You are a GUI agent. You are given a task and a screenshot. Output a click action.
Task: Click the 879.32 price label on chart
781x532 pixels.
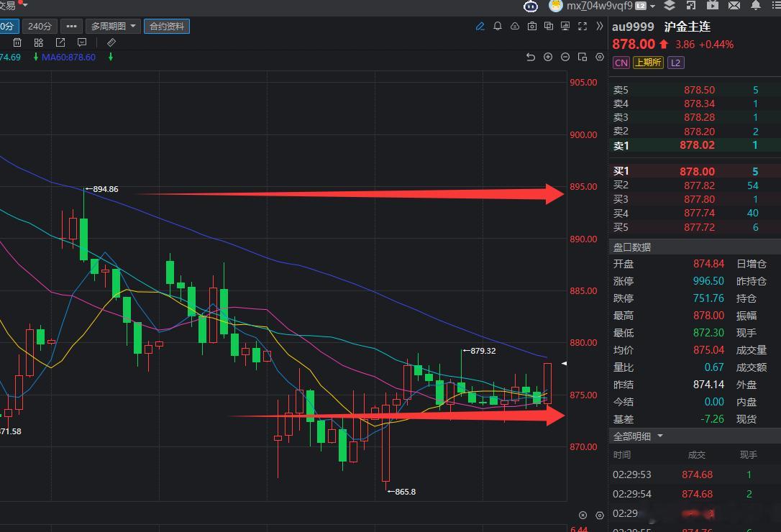483,351
